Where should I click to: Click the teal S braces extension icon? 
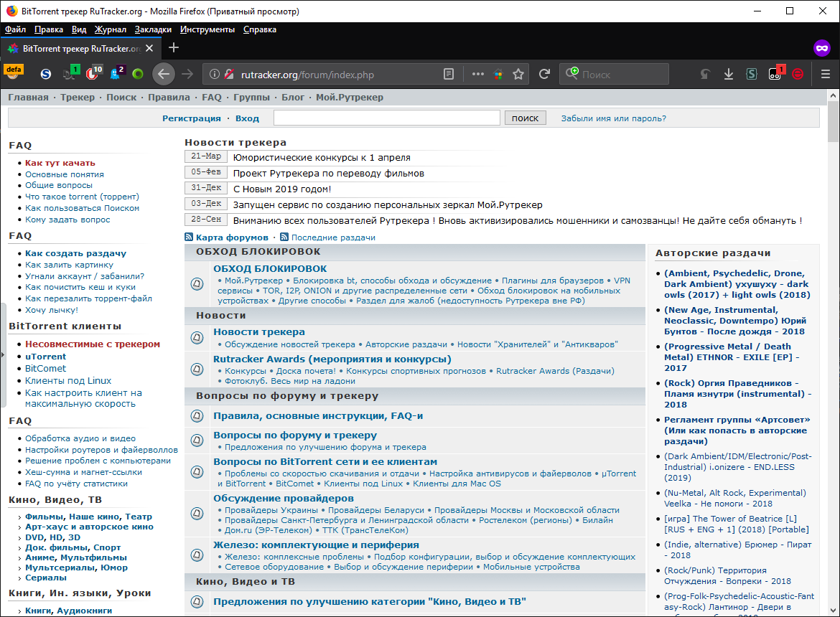point(752,75)
